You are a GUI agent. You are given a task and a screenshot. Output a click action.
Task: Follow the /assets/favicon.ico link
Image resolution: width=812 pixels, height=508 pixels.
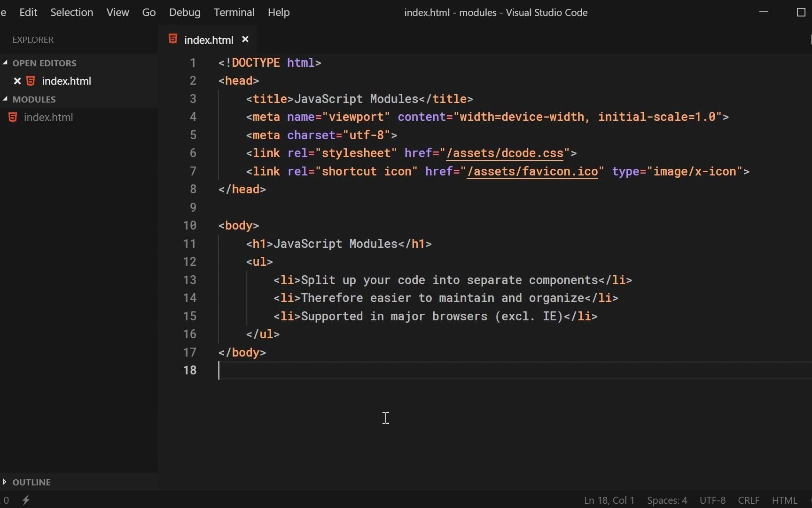pos(532,172)
